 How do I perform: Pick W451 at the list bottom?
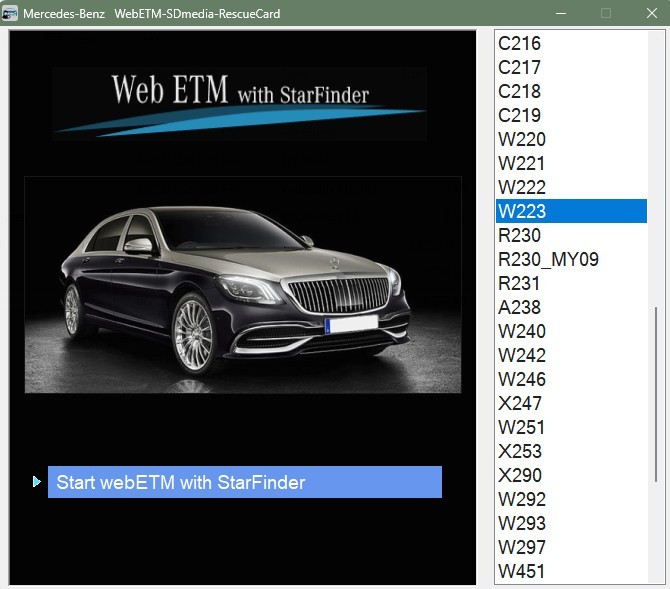[x=522, y=571]
